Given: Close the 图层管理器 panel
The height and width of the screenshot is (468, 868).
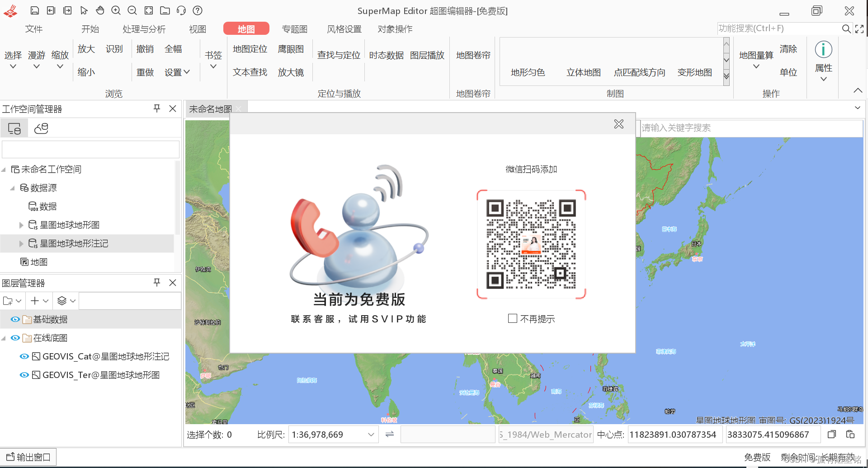Looking at the screenshot, I should point(173,283).
